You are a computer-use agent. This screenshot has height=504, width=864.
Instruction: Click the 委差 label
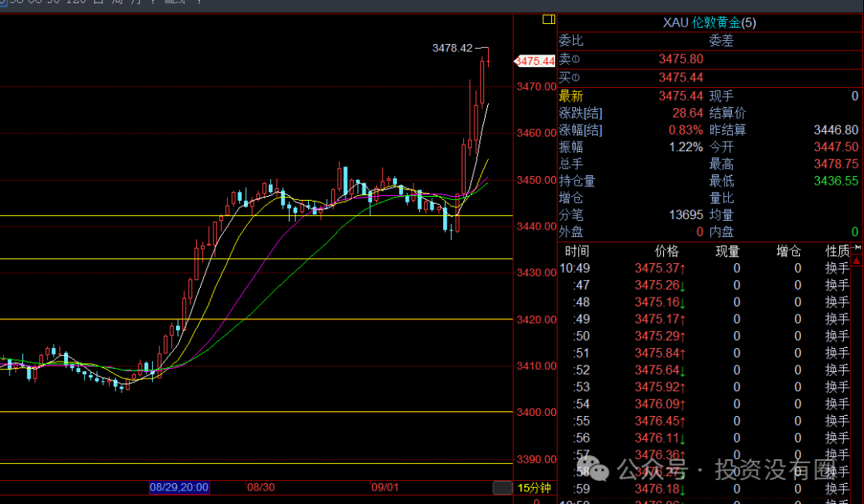pyautogui.click(x=721, y=41)
